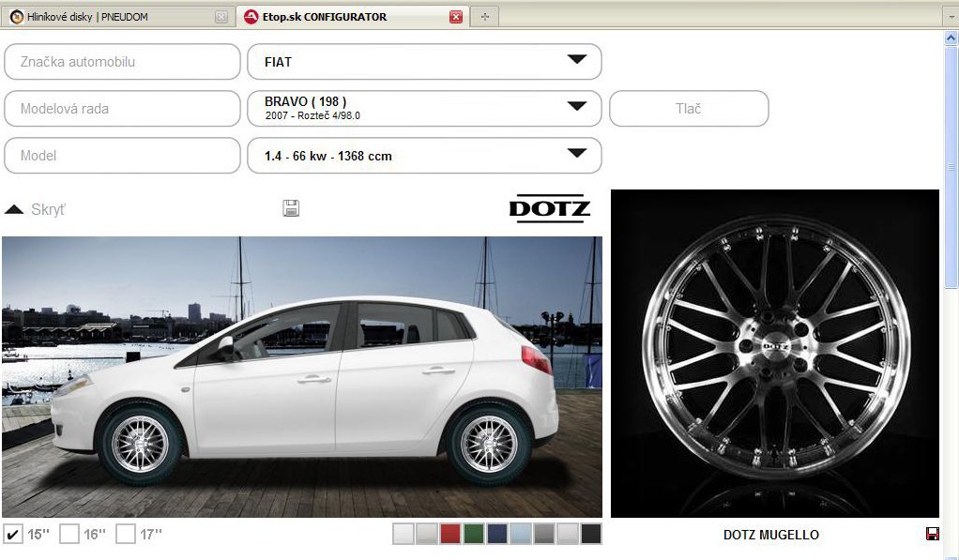This screenshot has width=959, height=560.
Task: Select the 15'' wheel size checkbox
Action: pos(13,535)
